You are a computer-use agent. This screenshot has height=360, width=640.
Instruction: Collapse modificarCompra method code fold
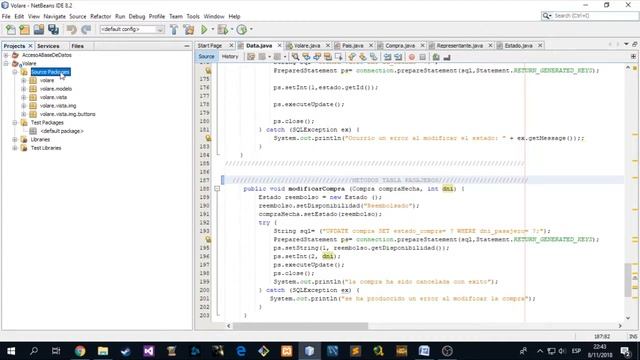click(x=217, y=189)
